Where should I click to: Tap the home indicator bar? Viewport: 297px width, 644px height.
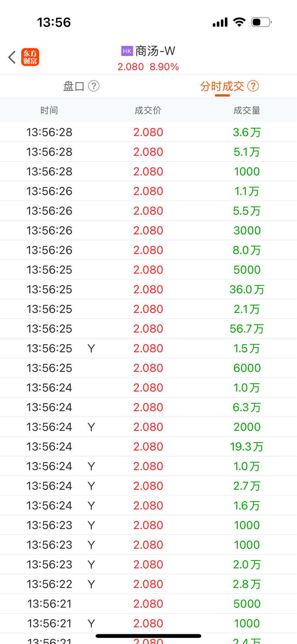tap(148, 636)
